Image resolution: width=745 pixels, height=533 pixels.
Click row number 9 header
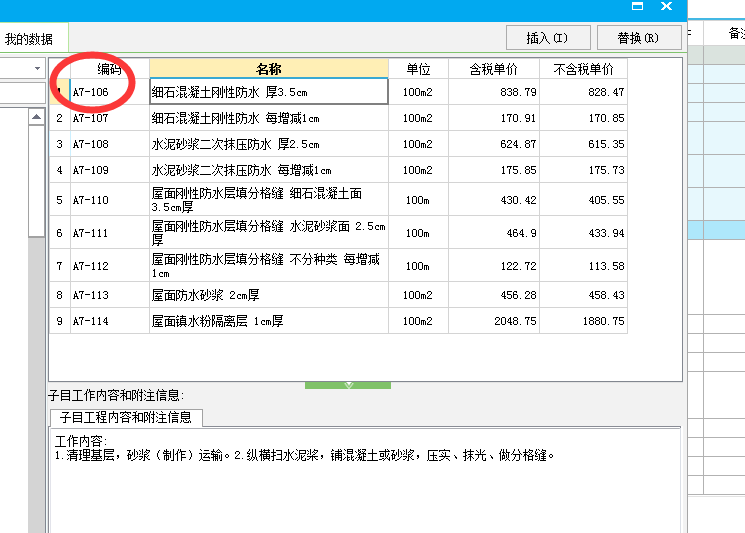[x=59, y=321]
